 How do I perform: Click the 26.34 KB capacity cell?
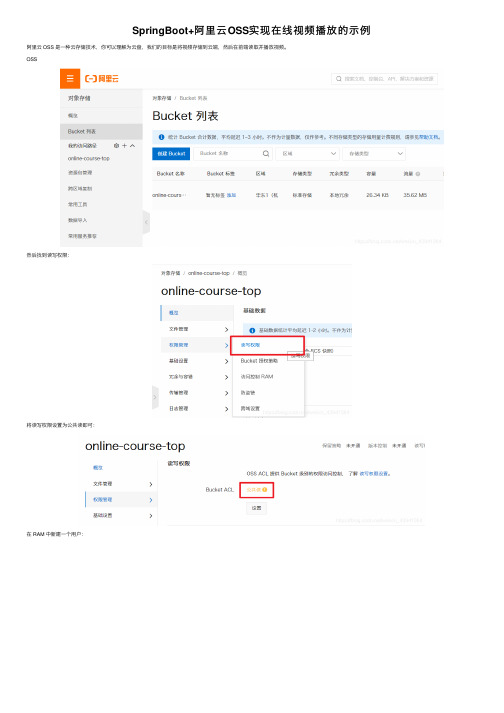[x=377, y=195]
